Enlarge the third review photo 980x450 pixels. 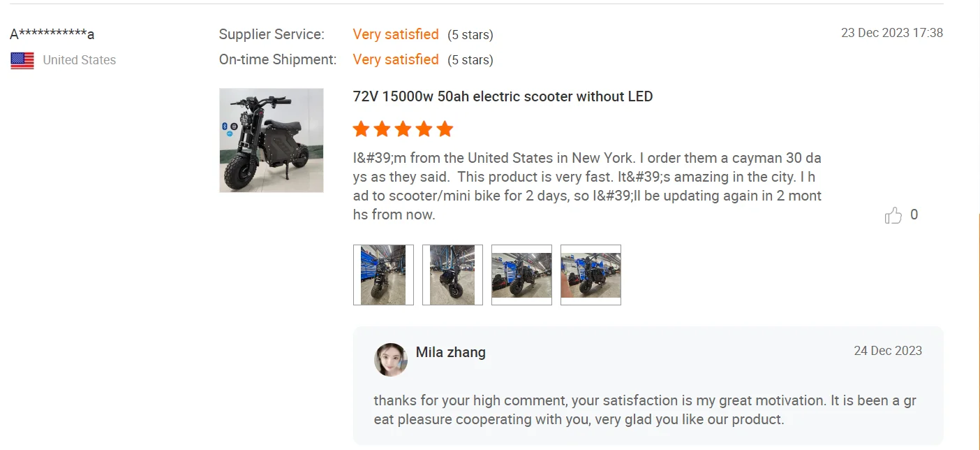521,275
